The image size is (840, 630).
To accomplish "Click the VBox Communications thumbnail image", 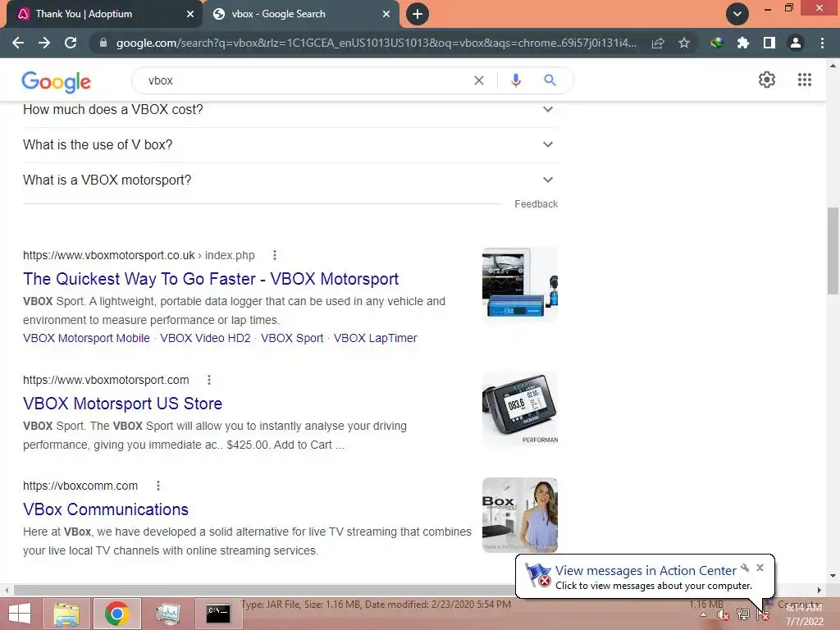I will click(519, 515).
